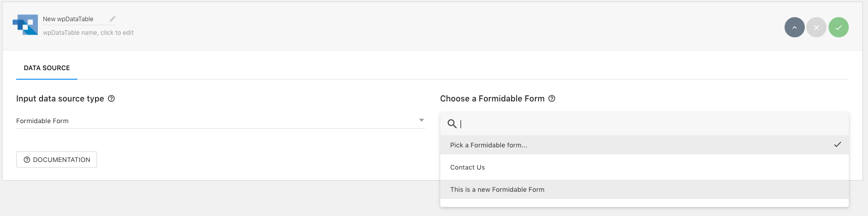This screenshot has width=868, height=216.
Task: Click the grey X cancel button
Action: click(816, 27)
